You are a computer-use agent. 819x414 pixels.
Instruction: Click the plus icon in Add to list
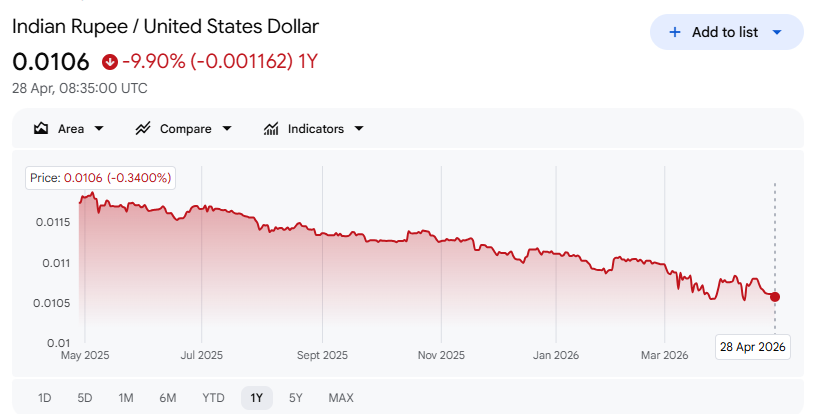pyautogui.click(x=674, y=32)
